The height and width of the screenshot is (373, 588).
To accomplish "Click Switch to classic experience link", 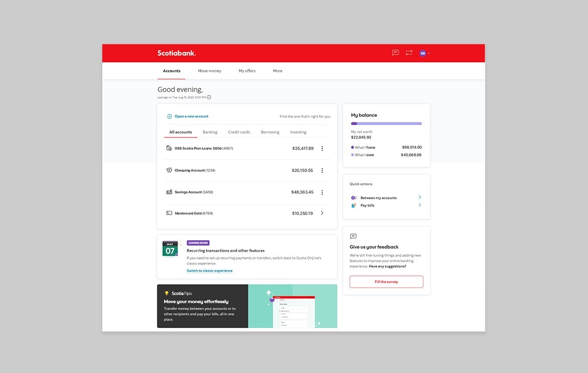I will 210,271.
